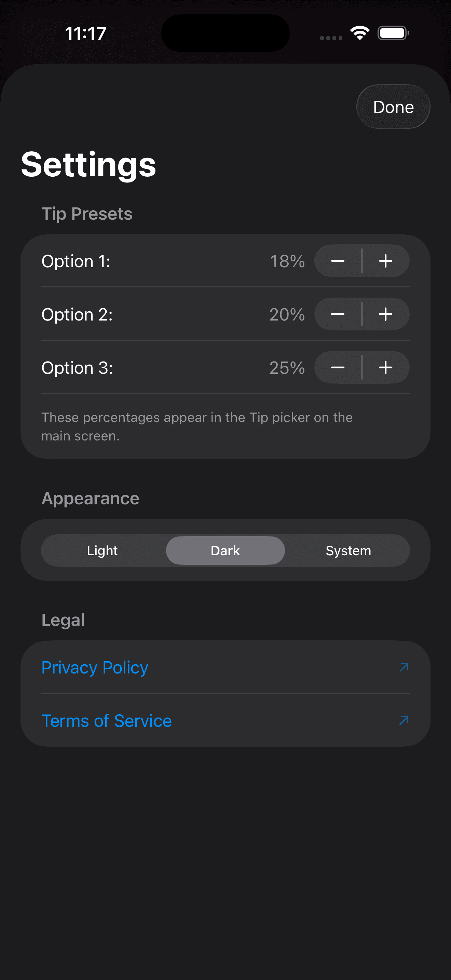Decrease Option 2 percentage with minus button
The height and width of the screenshot is (980, 451).
338,314
